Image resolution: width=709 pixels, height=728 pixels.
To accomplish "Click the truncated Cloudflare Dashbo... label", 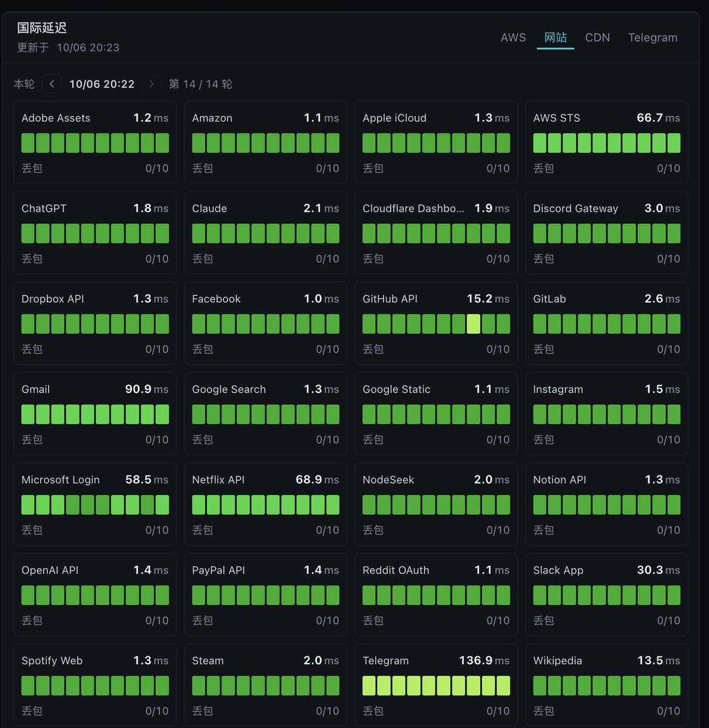I will pos(413,209).
